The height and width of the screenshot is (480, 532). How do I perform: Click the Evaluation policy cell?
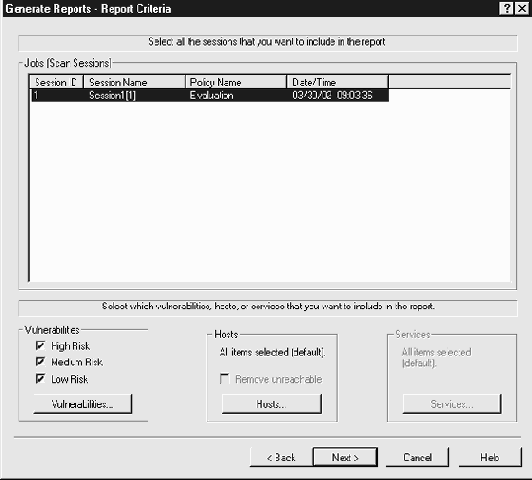coord(211,95)
